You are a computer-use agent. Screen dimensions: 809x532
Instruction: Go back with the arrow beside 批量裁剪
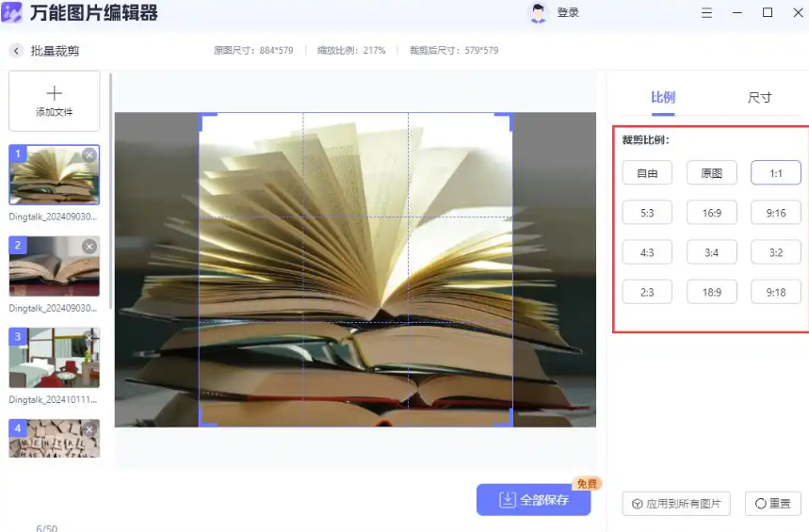tap(17, 51)
